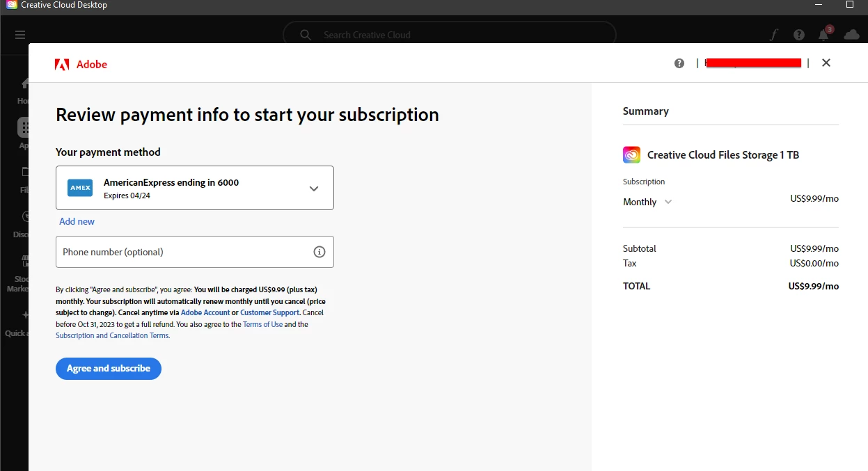The image size is (868, 471).
Task: Close the Adobe payment dialog
Action: [826, 63]
